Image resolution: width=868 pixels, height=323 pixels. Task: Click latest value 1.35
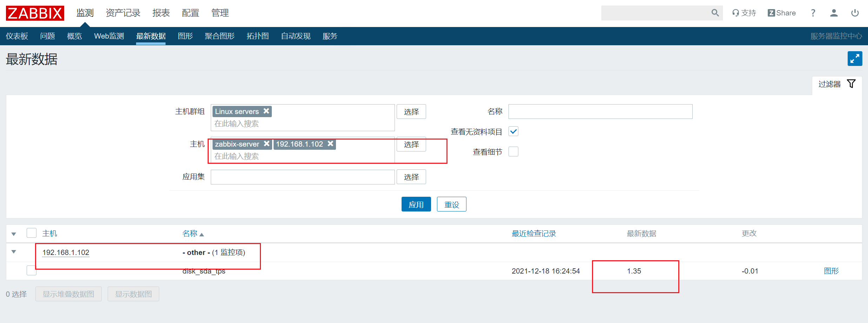click(634, 271)
